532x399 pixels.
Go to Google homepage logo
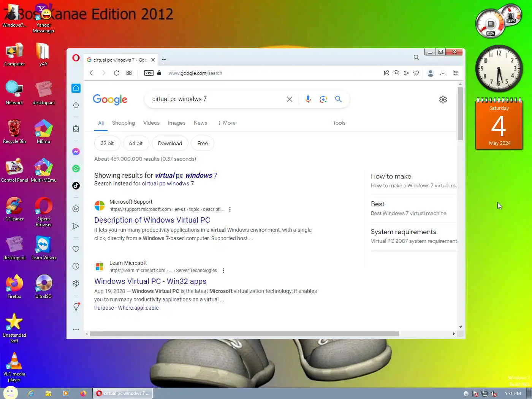[x=110, y=100]
